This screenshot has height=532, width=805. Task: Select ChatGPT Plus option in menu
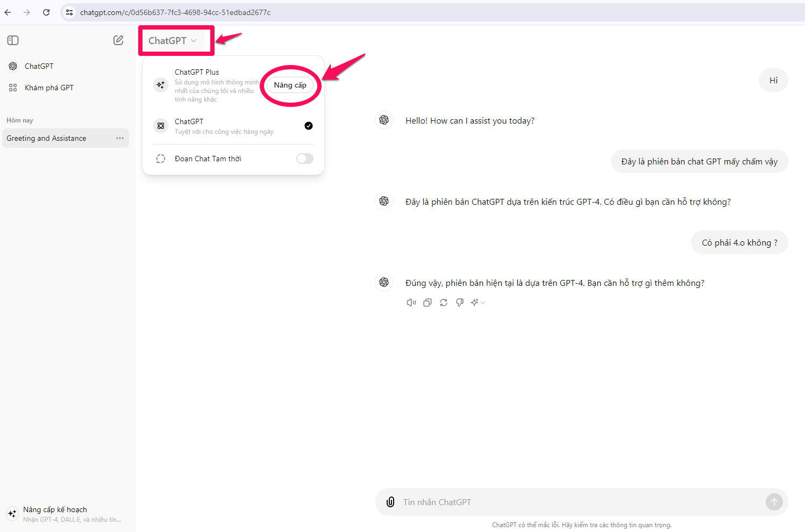(233, 85)
